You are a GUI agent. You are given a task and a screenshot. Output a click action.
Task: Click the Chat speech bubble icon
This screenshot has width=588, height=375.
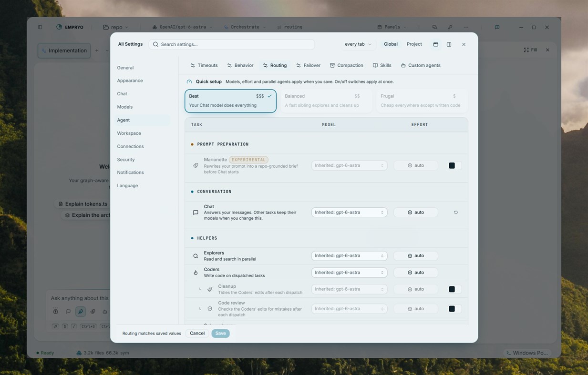coord(196,213)
